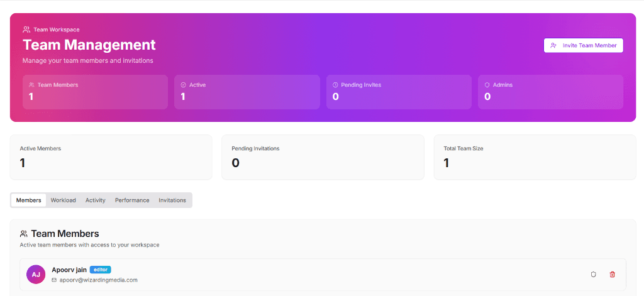The width and height of the screenshot is (644, 296).
Task: Click the Total Team Size summary card
Action: coord(535,157)
